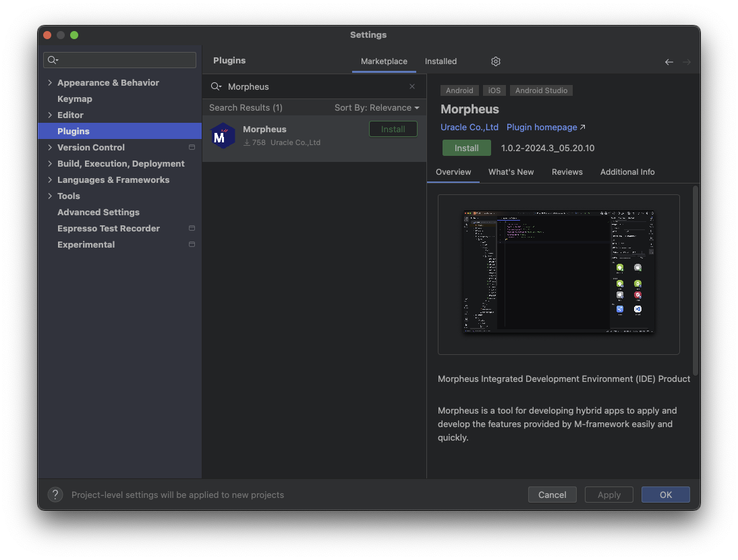This screenshot has height=560, width=738.
Task: Expand the Editor section
Action: click(x=50, y=115)
